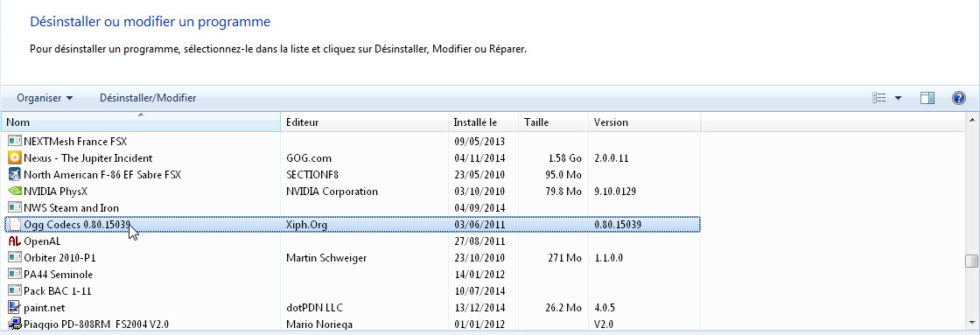Click the OpenAL red AL icon

point(14,241)
